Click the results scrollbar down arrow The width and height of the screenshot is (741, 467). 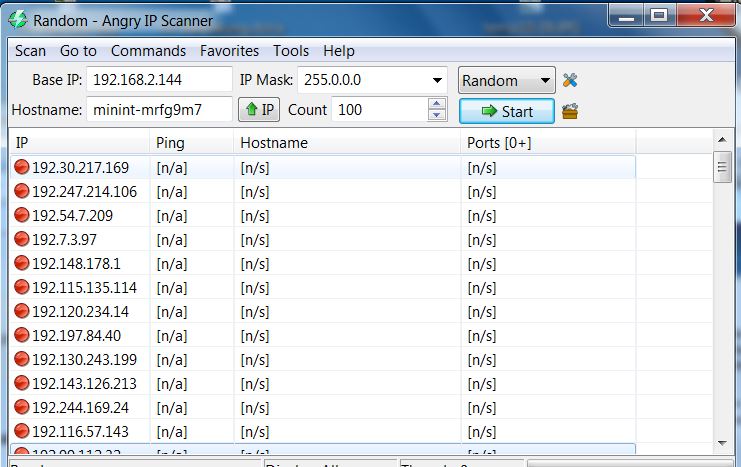(x=722, y=443)
